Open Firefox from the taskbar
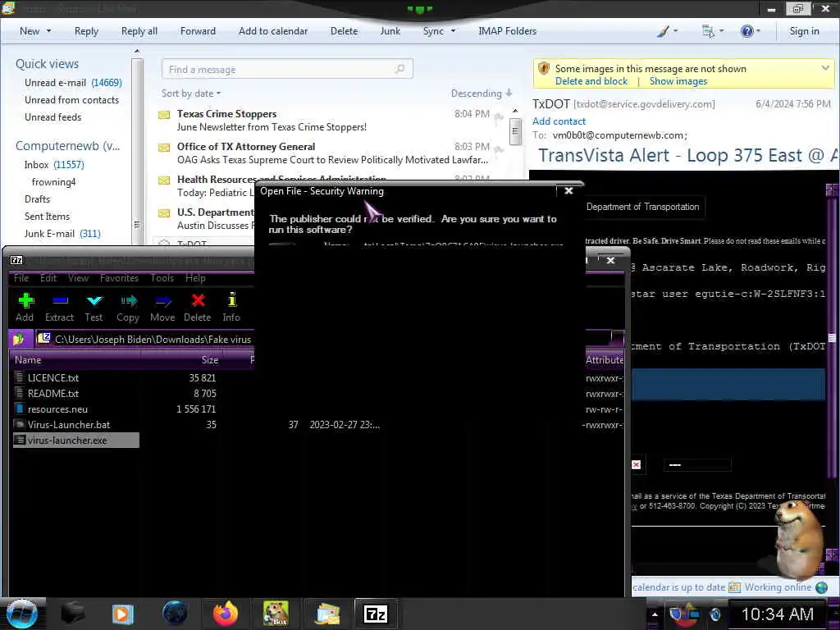The width and height of the screenshot is (840, 630). point(226,614)
